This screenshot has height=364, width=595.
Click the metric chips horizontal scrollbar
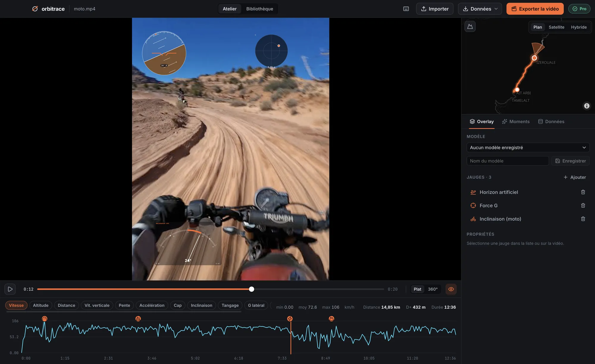pos(124,312)
